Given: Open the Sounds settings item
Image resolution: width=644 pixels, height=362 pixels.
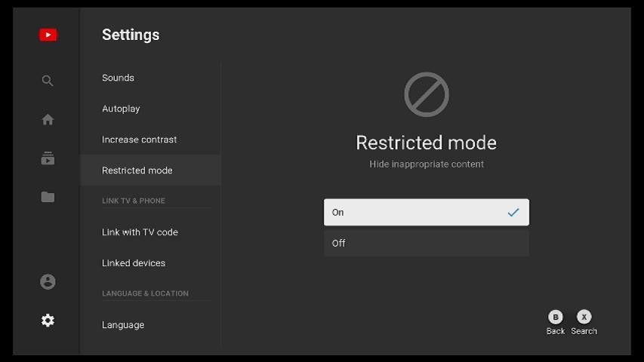Looking at the screenshot, I should pyautogui.click(x=119, y=78).
